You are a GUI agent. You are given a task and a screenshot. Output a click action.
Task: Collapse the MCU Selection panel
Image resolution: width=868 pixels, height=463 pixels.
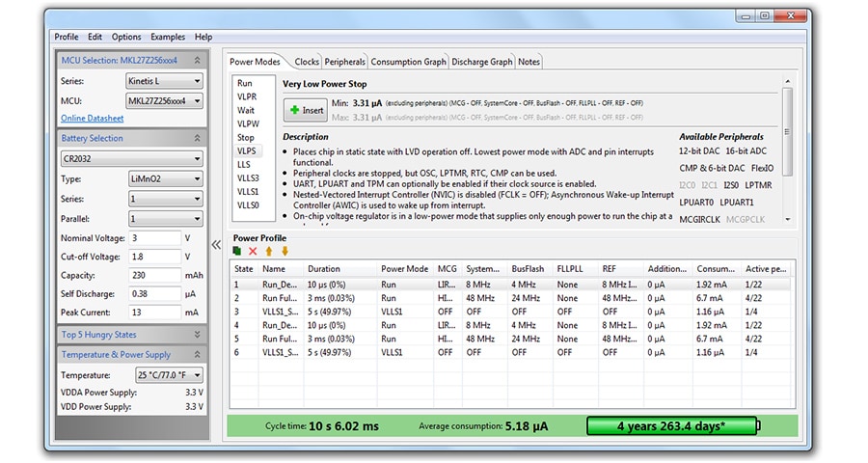point(197,61)
